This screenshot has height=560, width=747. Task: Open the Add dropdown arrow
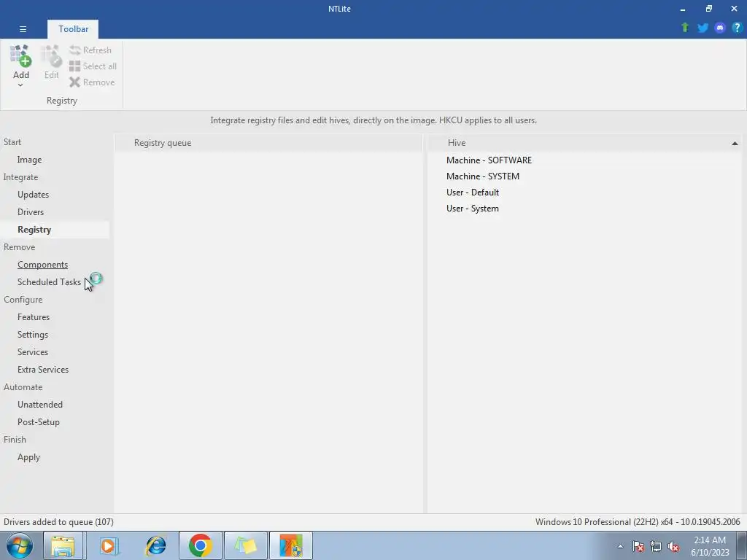(20, 85)
